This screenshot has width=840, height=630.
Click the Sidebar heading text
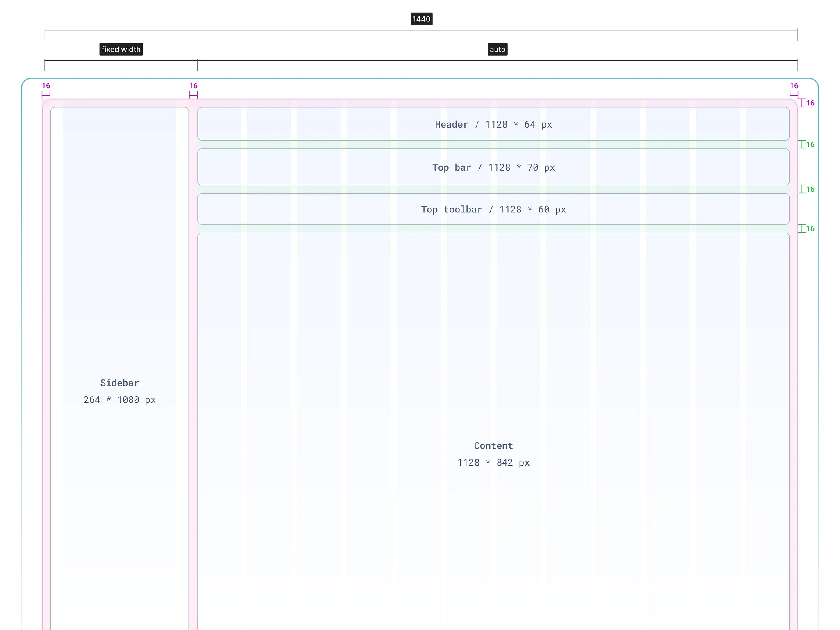click(x=119, y=383)
